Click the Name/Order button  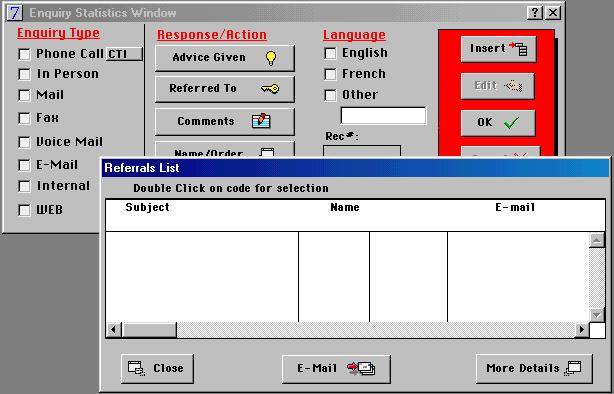225,150
